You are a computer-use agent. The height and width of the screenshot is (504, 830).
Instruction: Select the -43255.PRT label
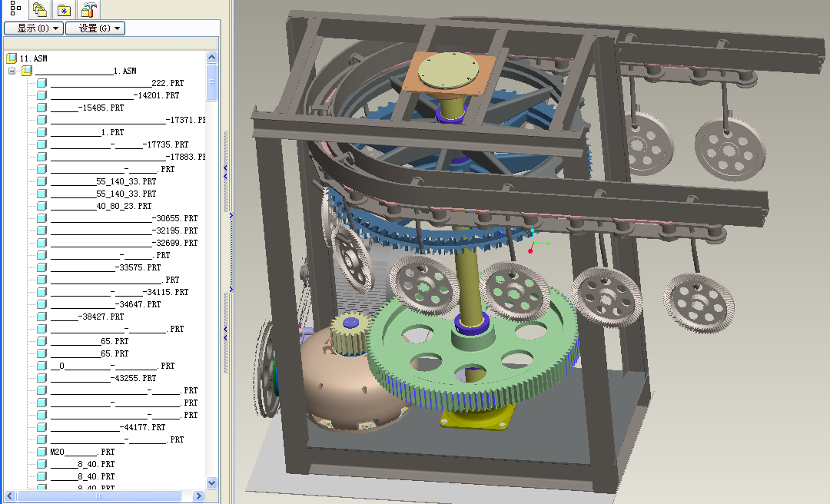coord(103,378)
